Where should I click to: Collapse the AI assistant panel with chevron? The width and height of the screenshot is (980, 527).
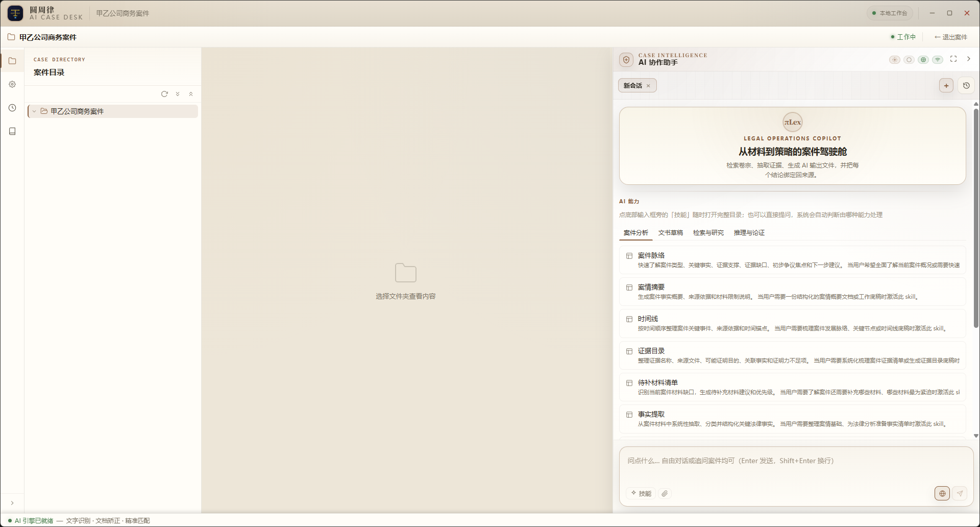(x=969, y=59)
